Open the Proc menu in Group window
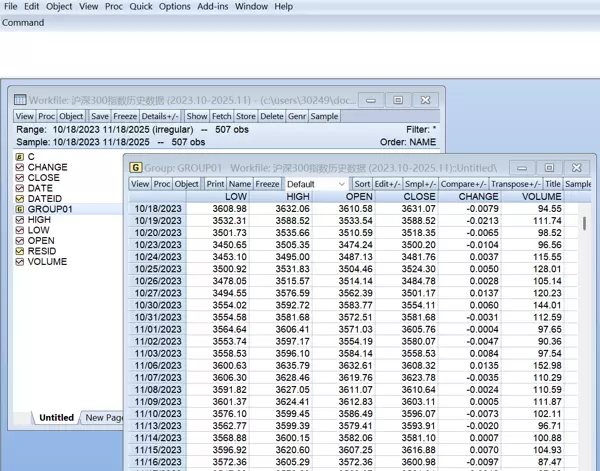Image resolution: width=600 pixels, height=471 pixels. point(162,184)
